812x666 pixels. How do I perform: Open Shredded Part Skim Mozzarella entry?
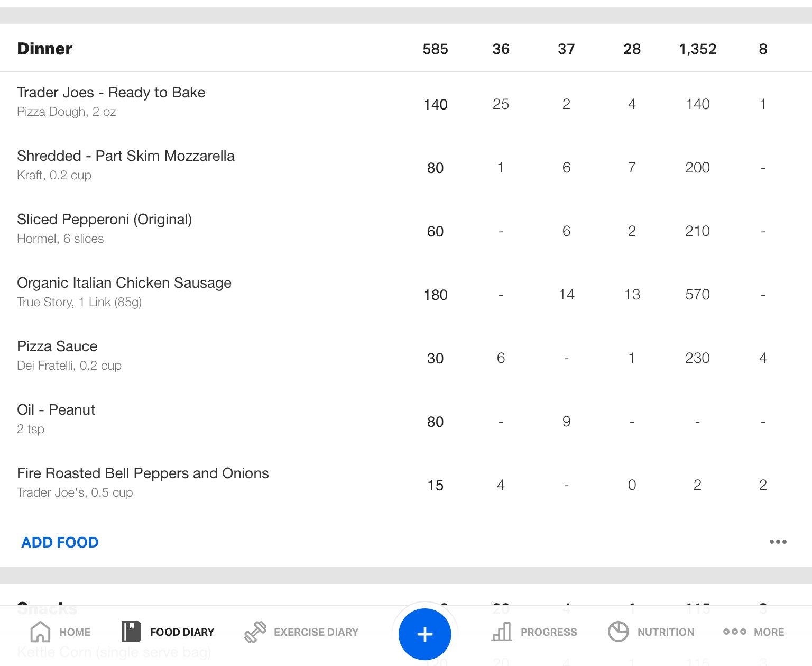pyautogui.click(x=406, y=167)
